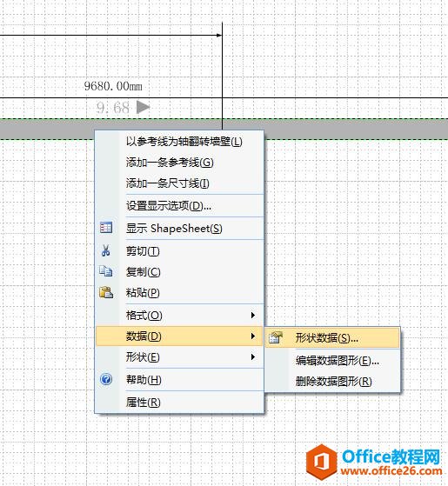Click the scissors cut icon
448x486 pixels.
(x=106, y=250)
